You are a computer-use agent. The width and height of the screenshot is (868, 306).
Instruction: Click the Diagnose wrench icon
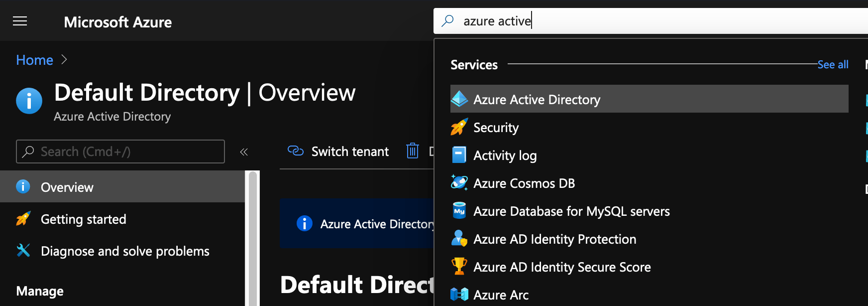click(x=23, y=250)
